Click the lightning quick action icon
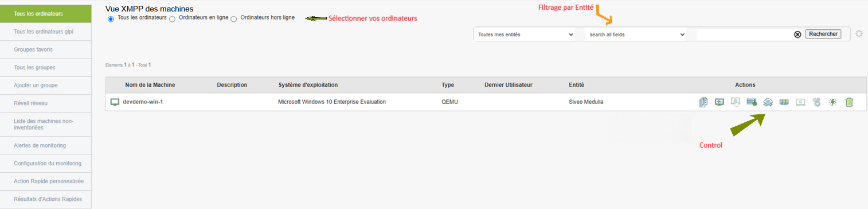This screenshot has width=868, height=209. click(x=833, y=102)
